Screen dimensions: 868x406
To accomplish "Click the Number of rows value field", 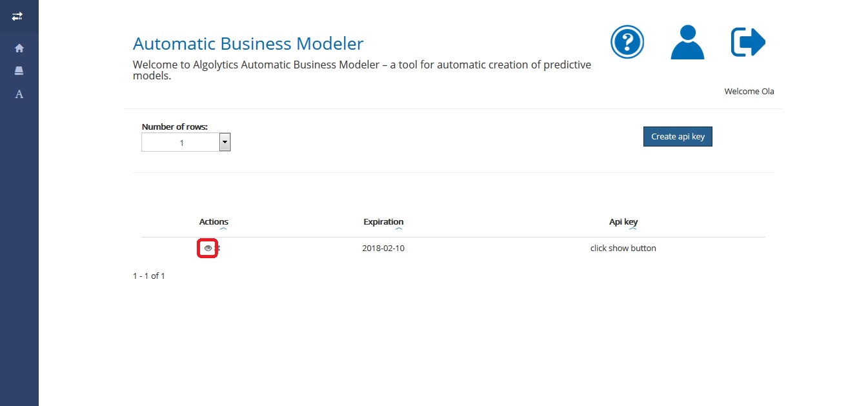I will tap(181, 143).
